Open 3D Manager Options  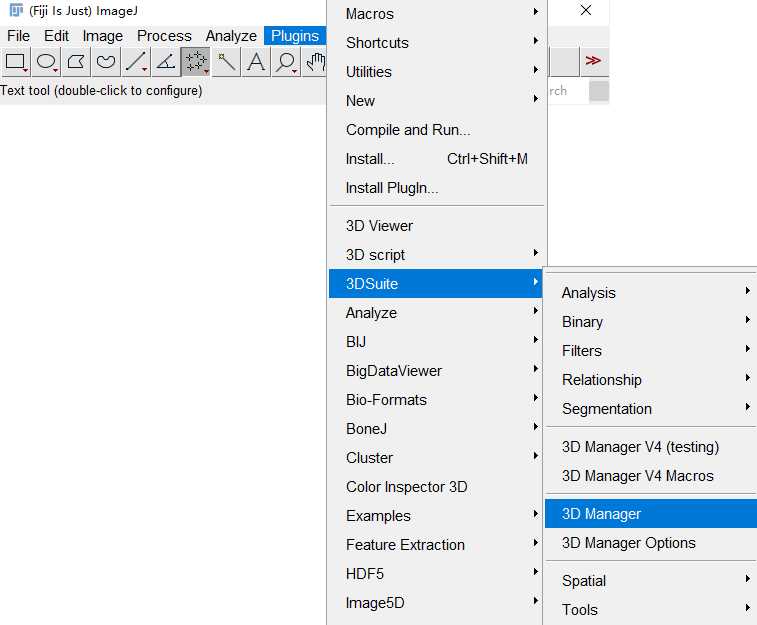click(651, 542)
